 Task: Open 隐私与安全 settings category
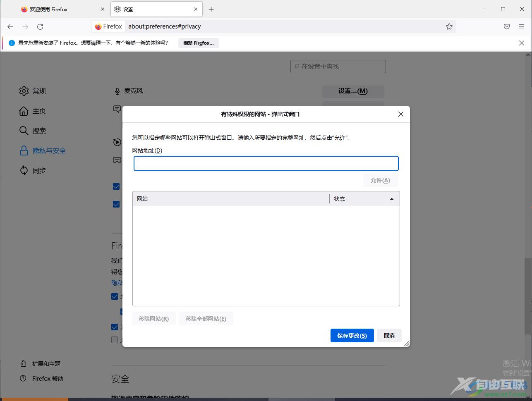(x=43, y=150)
